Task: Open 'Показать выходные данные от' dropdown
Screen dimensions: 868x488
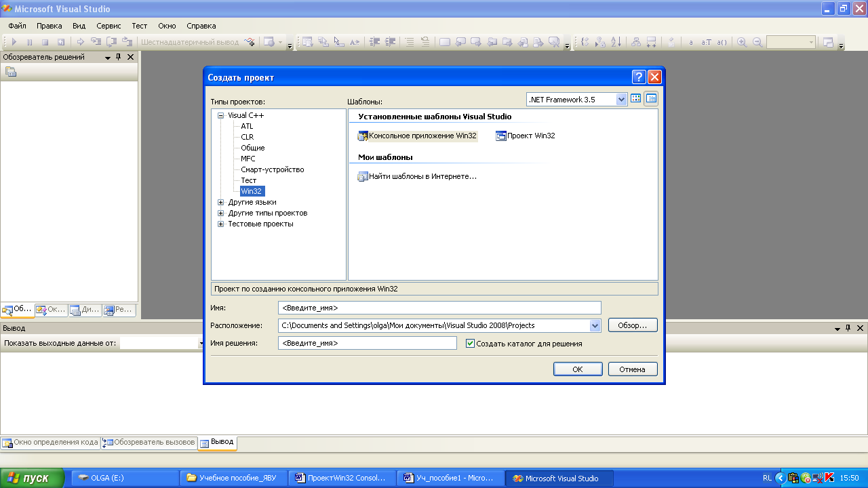Action: click(201, 344)
